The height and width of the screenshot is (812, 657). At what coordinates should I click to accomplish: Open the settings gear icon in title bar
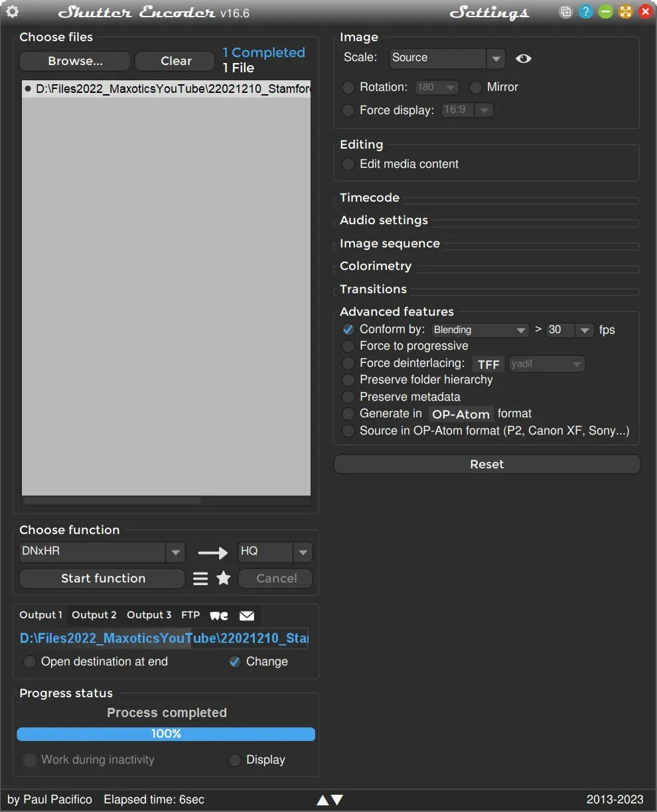tap(12, 12)
